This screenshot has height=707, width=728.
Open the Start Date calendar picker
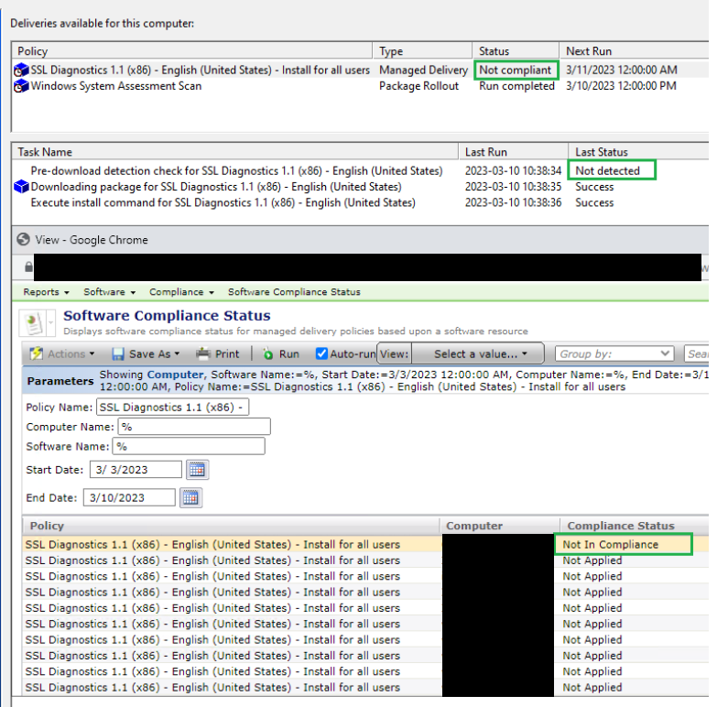point(197,470)
